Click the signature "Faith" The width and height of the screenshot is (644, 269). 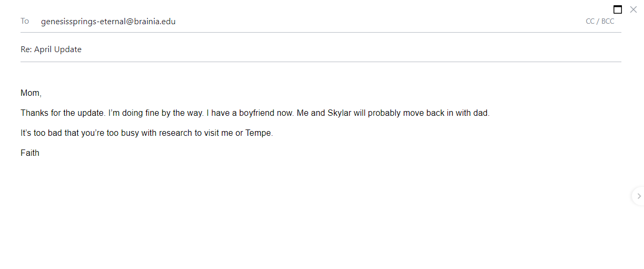[30, 153]
